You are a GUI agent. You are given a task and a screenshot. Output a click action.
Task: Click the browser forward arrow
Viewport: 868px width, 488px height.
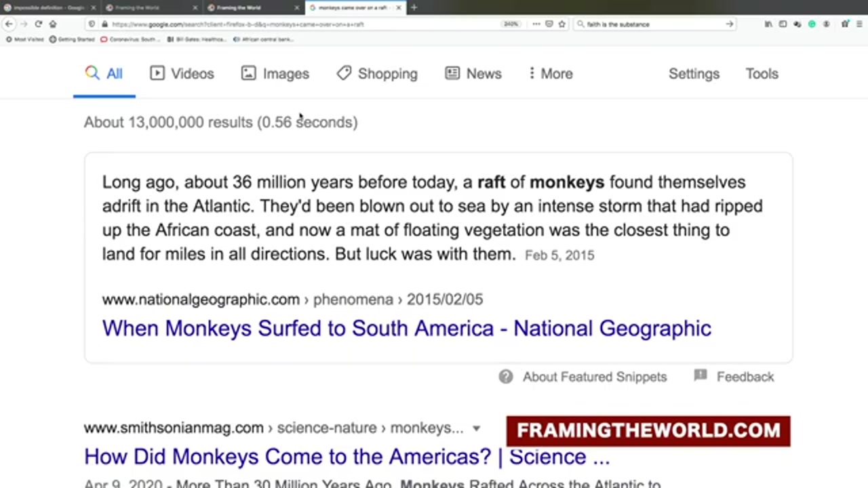tap(23, 24)
